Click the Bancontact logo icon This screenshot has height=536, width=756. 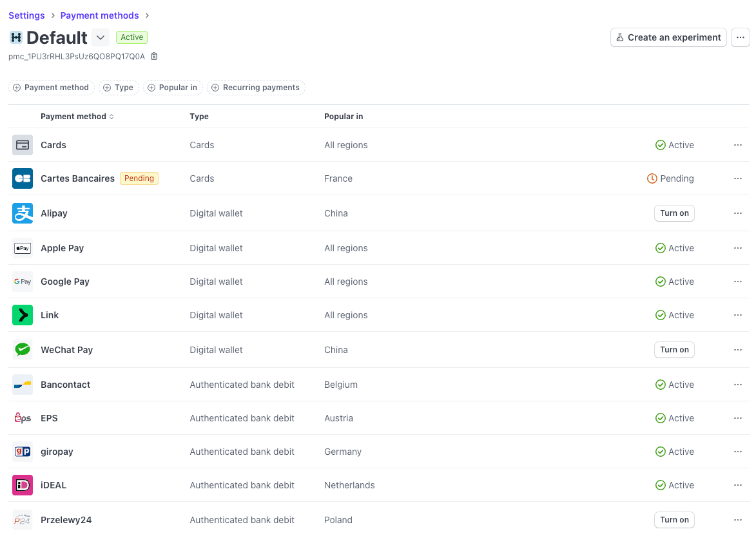(23, 385)
